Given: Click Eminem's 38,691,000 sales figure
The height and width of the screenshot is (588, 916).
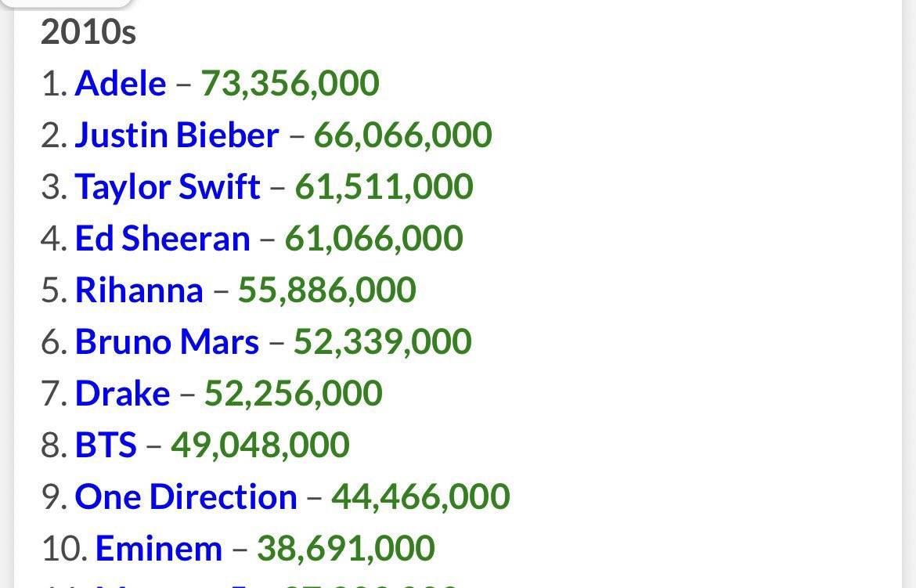Looking at the screenshot, I should coord(346,548).
